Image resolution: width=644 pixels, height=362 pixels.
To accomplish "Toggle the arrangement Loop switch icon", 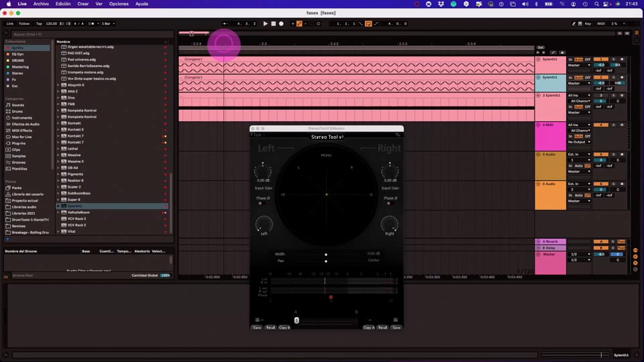I will pos(368,24).
